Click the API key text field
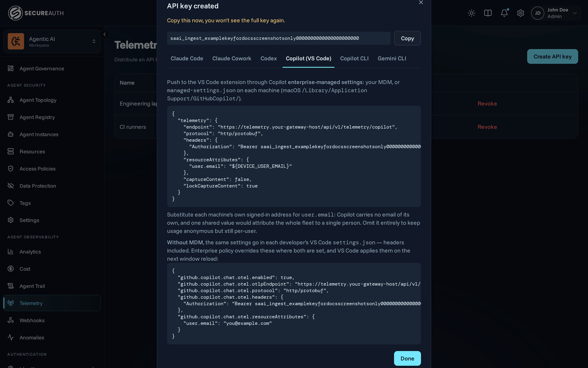Image resolution: width=588 pixels, height=368 pixels. point(279,38)
